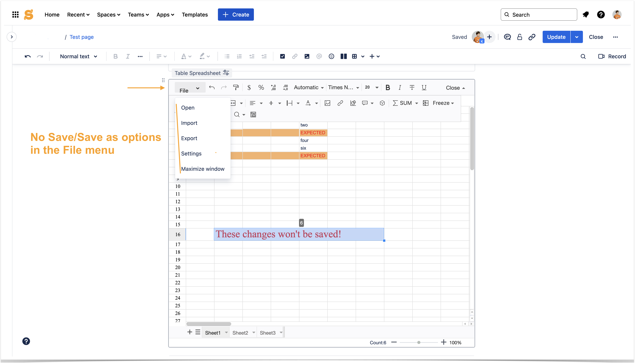Toggle underline in spreadsheet toolbar
Viewport: 636px width, 364px height.
[x=424, y=88]
